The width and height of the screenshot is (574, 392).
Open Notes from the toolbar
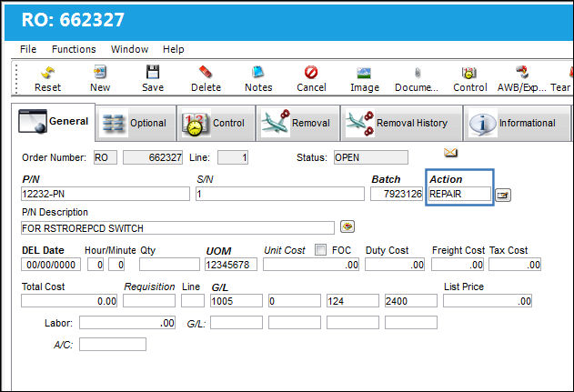coord(258,72)
